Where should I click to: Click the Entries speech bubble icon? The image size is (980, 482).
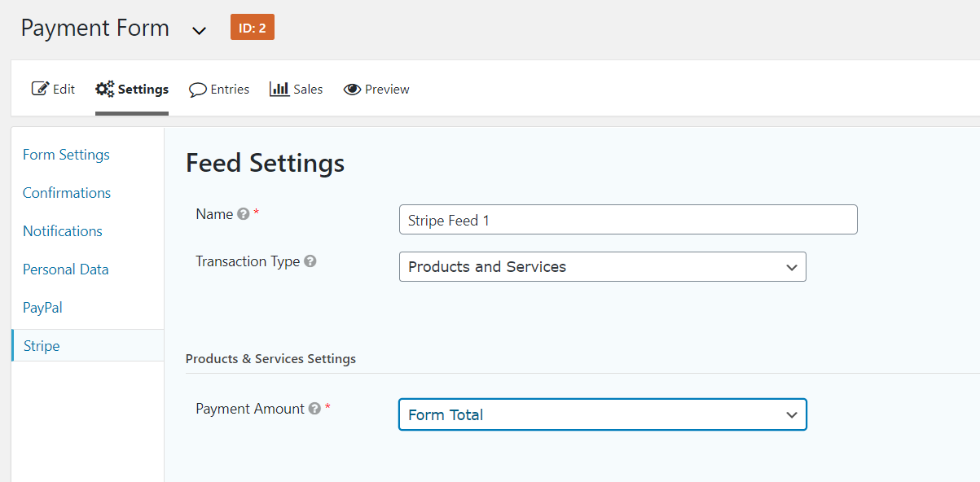tap(197, 90)
